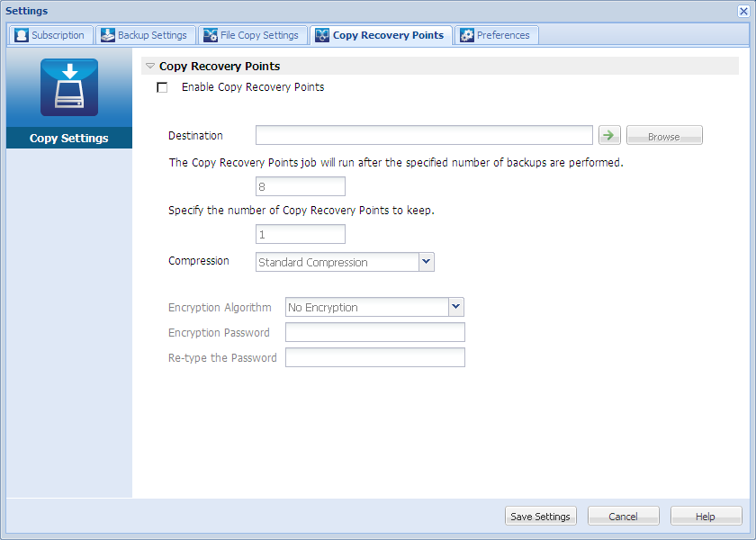Screen dimensions: 756x540
Task: Click the Re-type the Password field
Action: point(374,356)
